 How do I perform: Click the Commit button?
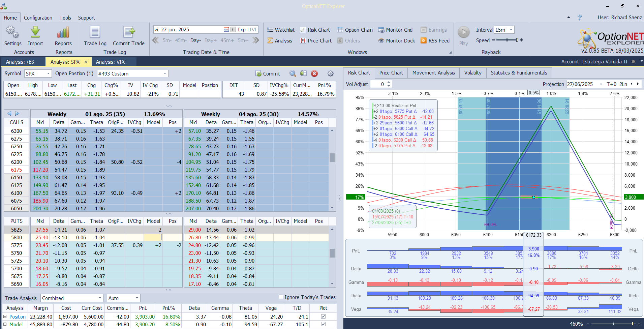click(268, 73)
